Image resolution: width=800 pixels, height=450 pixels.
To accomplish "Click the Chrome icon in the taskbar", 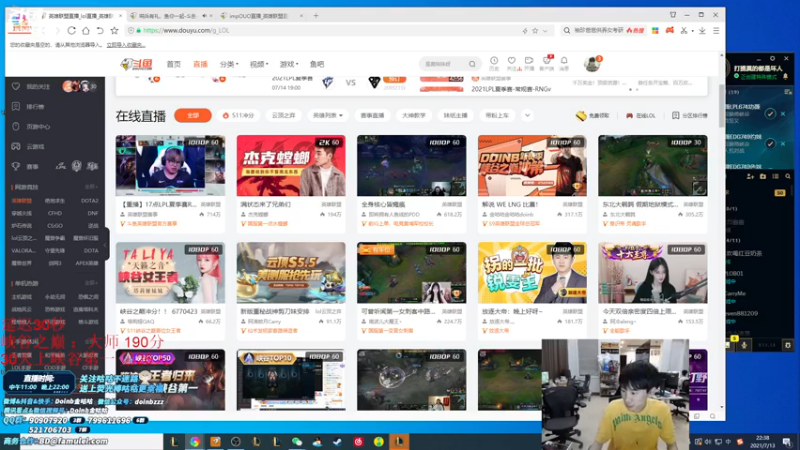I will (x=195, y=441).
